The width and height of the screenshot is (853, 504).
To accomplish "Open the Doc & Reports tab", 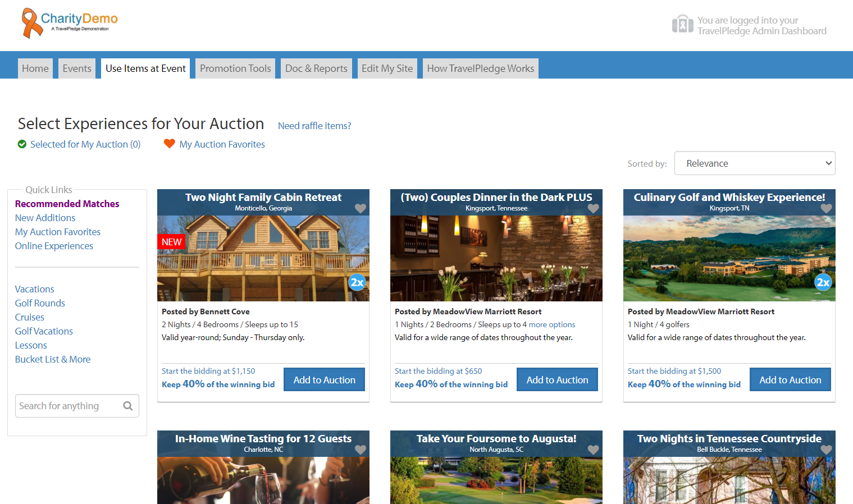I will 316,68.
